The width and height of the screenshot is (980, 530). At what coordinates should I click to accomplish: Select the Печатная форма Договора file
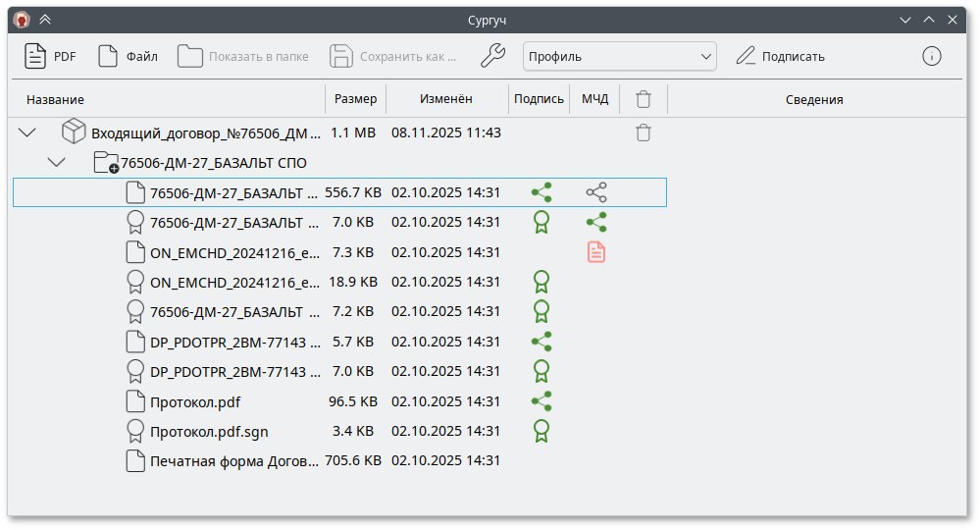[233, 460]
